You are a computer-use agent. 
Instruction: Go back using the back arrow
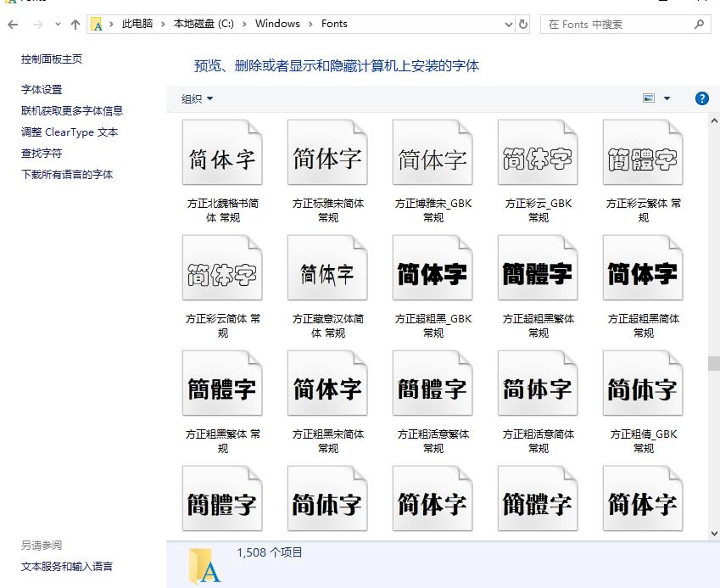click(x=13, y=25)
